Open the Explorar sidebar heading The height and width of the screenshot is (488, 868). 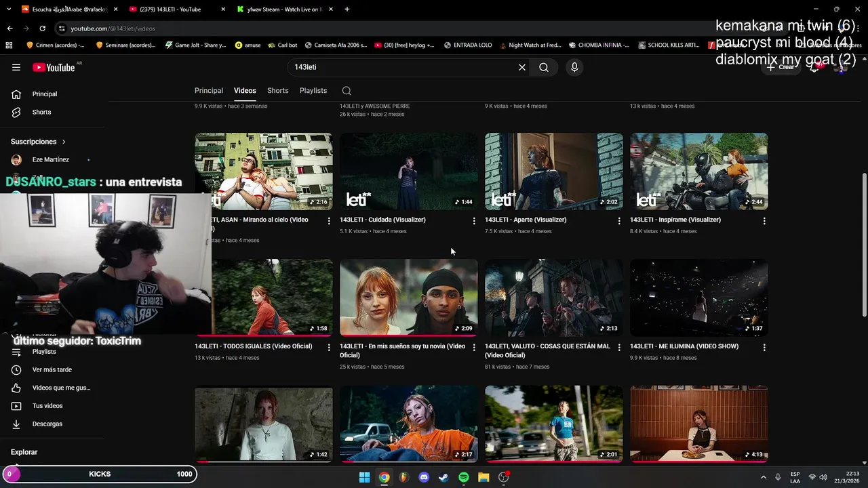pos(24,452)
